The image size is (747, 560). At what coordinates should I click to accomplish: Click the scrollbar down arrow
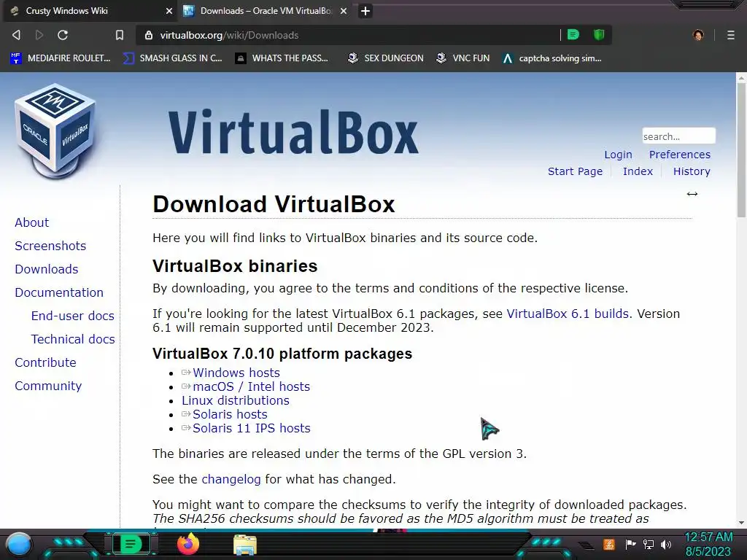(x=741, y=522)
